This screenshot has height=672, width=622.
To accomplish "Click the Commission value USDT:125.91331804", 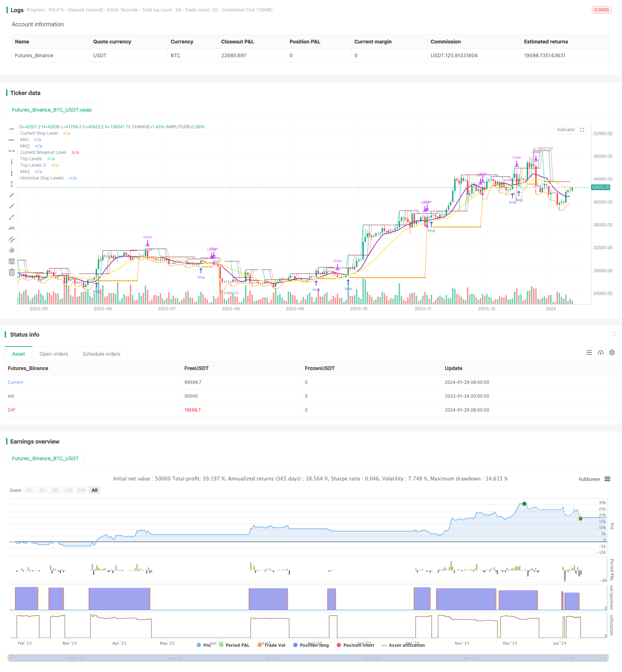I will pyautogui.click(x=454, y=55).
